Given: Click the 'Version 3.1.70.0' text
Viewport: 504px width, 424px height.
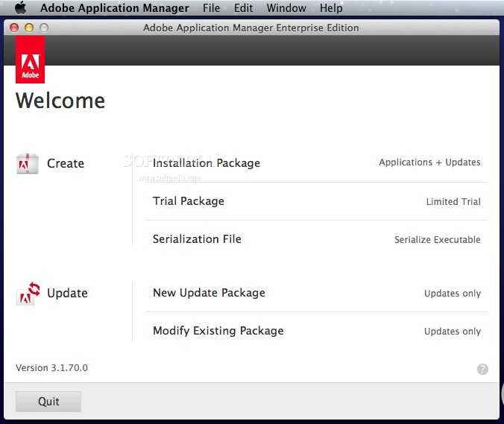Looking at the screenshot, I should pos(51,368).
